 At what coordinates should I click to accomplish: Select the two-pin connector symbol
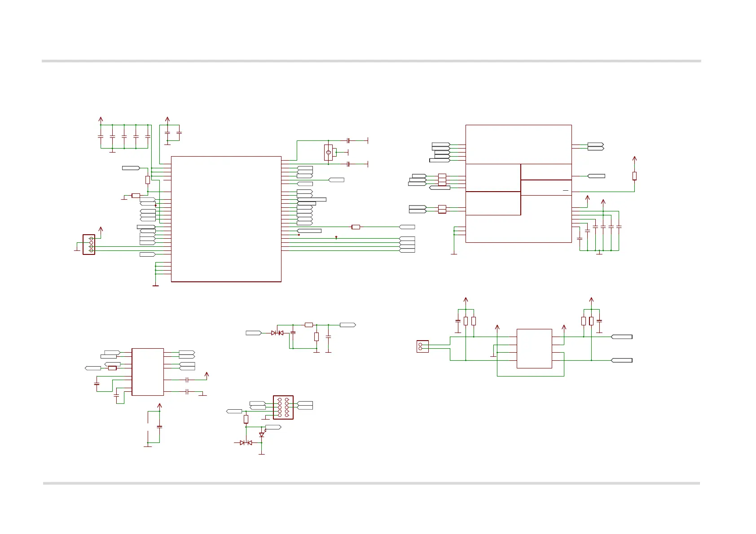(x=422, y=346)
